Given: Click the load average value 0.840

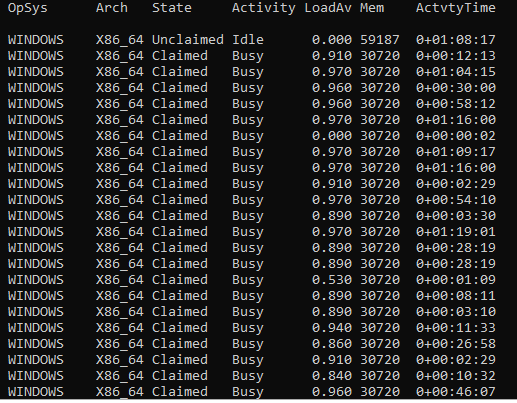Looking at the screenshot, I should click(332, 376).
